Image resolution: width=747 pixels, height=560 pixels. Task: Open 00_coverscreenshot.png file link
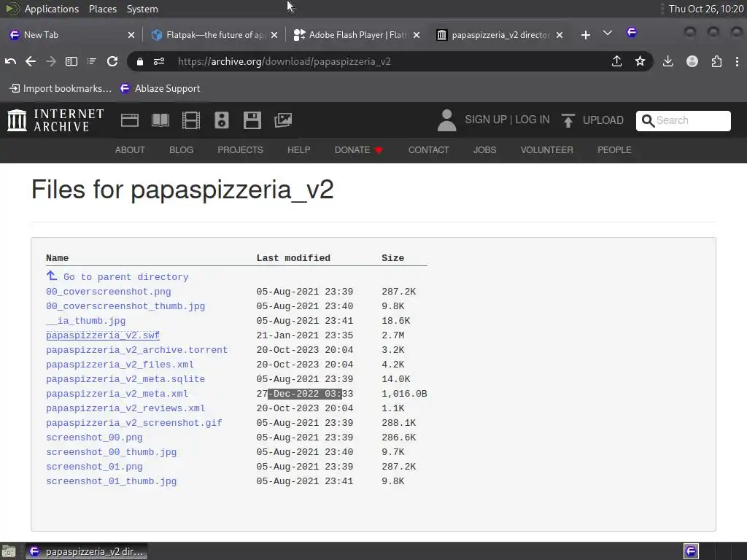(x=109, y=292)
